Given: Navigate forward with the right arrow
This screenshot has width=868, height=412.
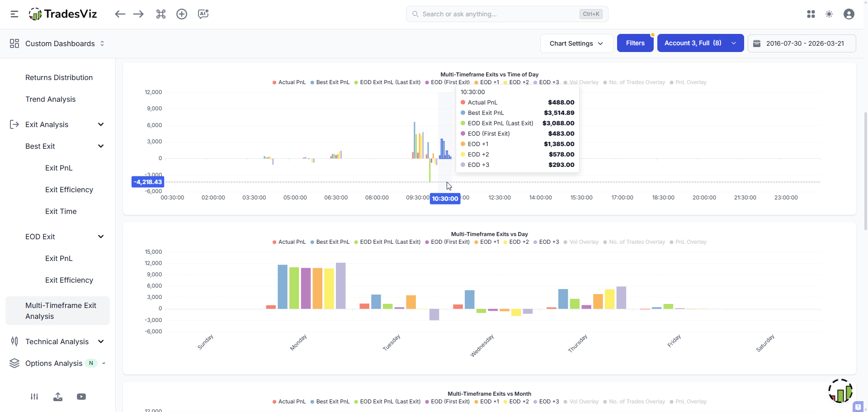Looking at the screenshot, I should point(138,14).
